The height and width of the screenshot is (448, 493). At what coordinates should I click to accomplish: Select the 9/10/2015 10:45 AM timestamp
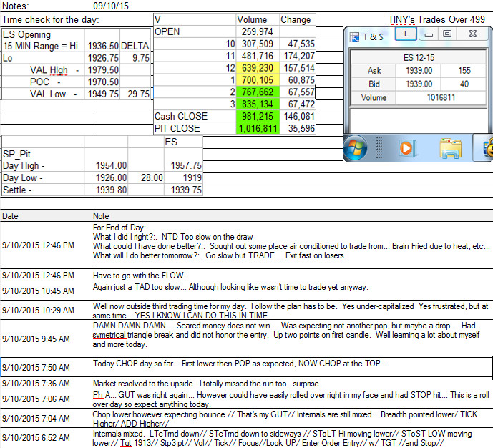(x=47, y=291)
